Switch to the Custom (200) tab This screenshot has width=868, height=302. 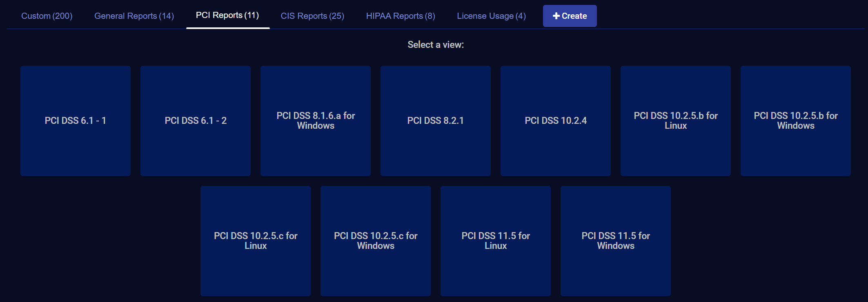click(47, 16)
